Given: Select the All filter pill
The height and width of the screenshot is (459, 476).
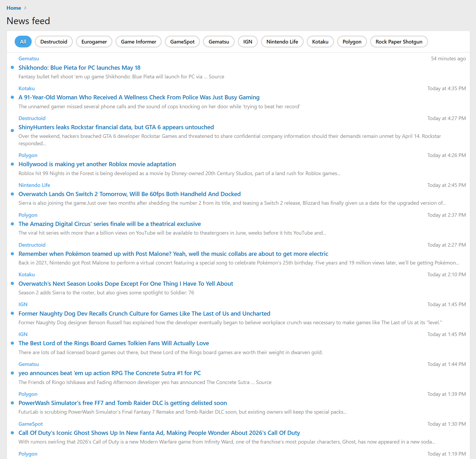Looking at the screenshot, I should 23,42.
